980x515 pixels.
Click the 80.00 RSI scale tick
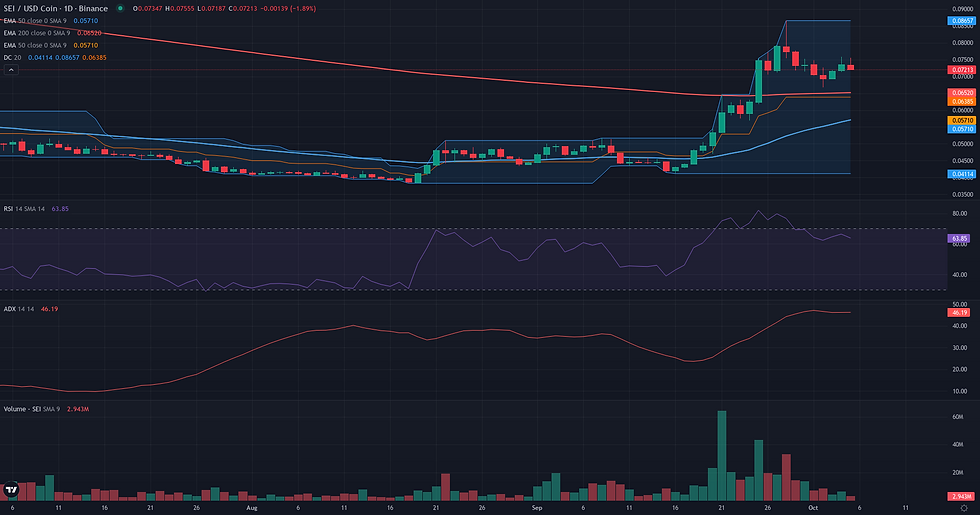[959, 213]
